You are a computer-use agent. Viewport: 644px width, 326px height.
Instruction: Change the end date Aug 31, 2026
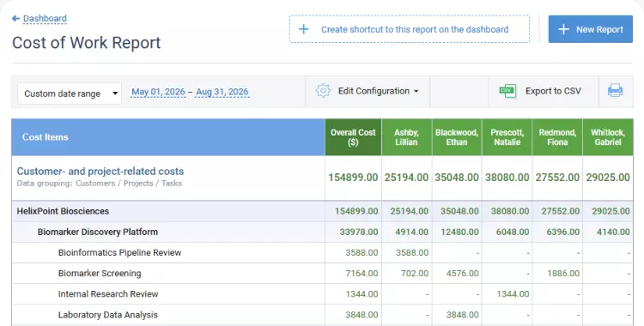tap(222, 92)
